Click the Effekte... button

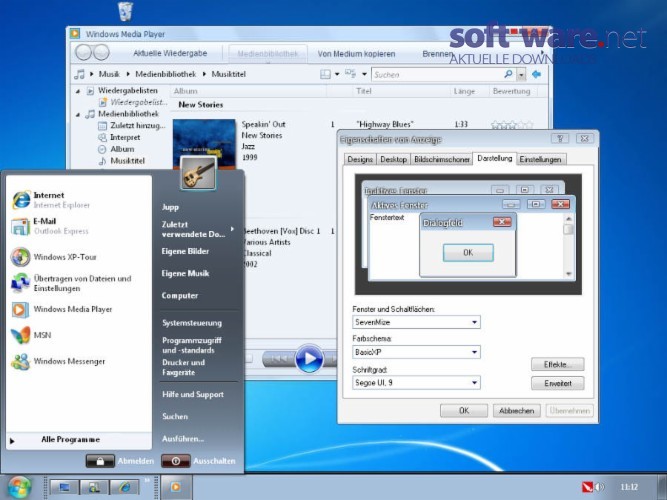tap(557, 365)
